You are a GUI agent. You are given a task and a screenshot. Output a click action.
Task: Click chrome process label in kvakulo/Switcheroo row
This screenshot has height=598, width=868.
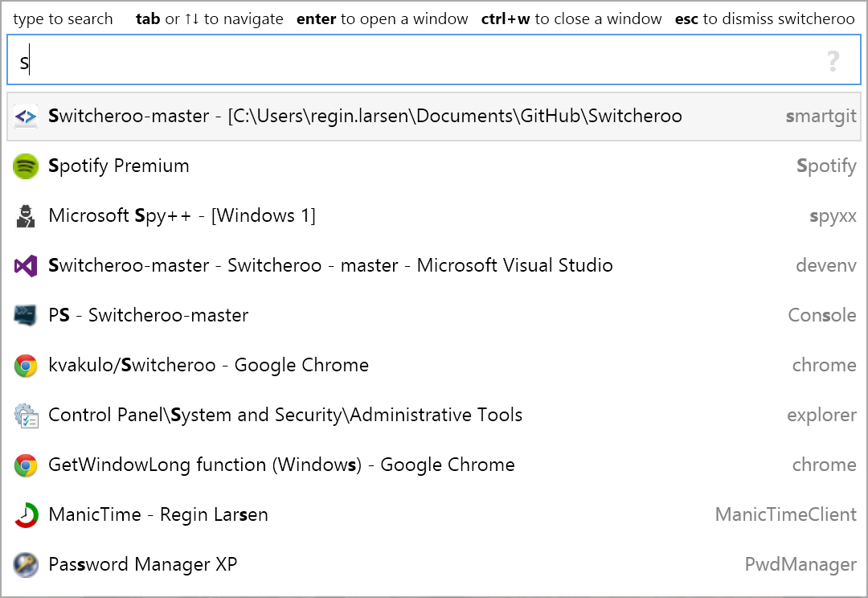point(825,366)
